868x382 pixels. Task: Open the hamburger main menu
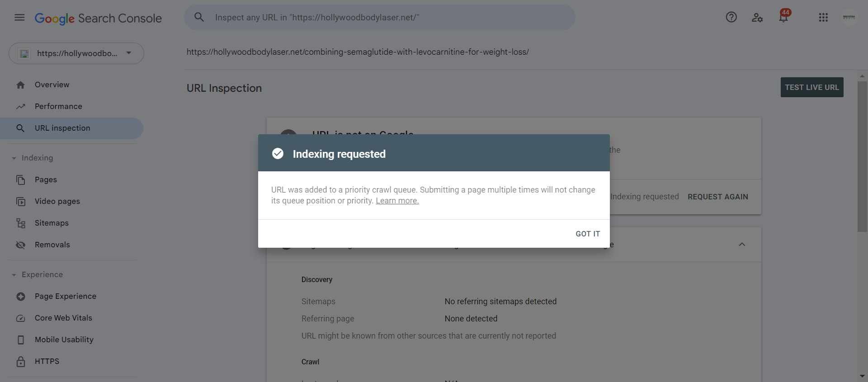point(19,18)
